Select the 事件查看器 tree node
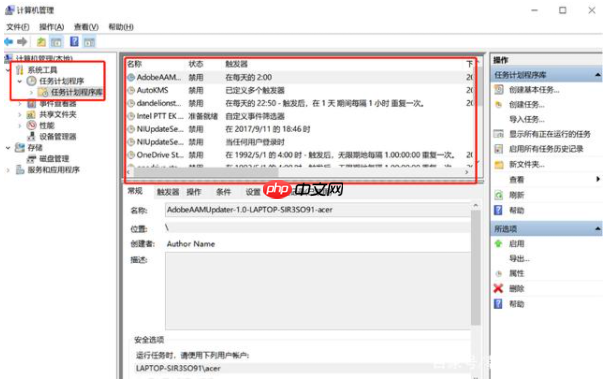 pos(58,104)
